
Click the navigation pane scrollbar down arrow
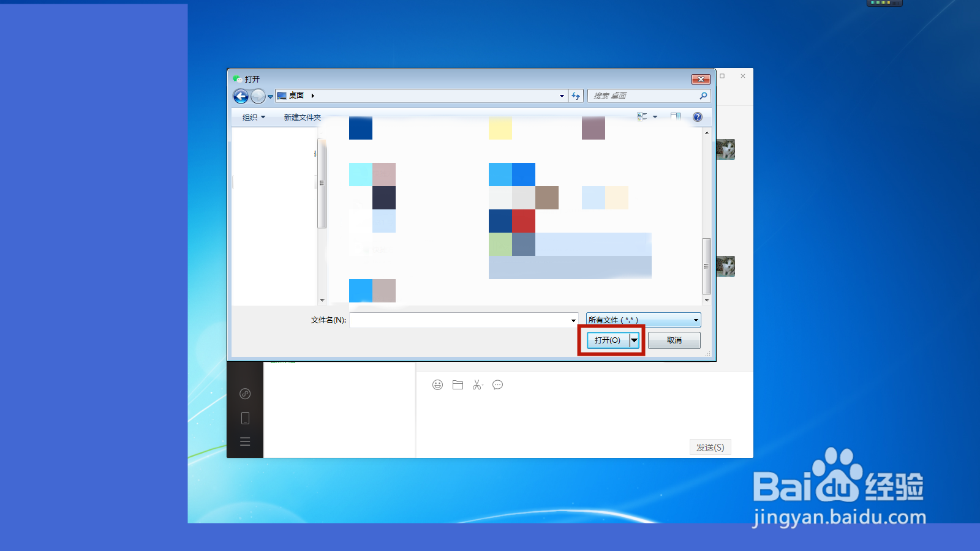pyautogui.click(x=322, y=301)
